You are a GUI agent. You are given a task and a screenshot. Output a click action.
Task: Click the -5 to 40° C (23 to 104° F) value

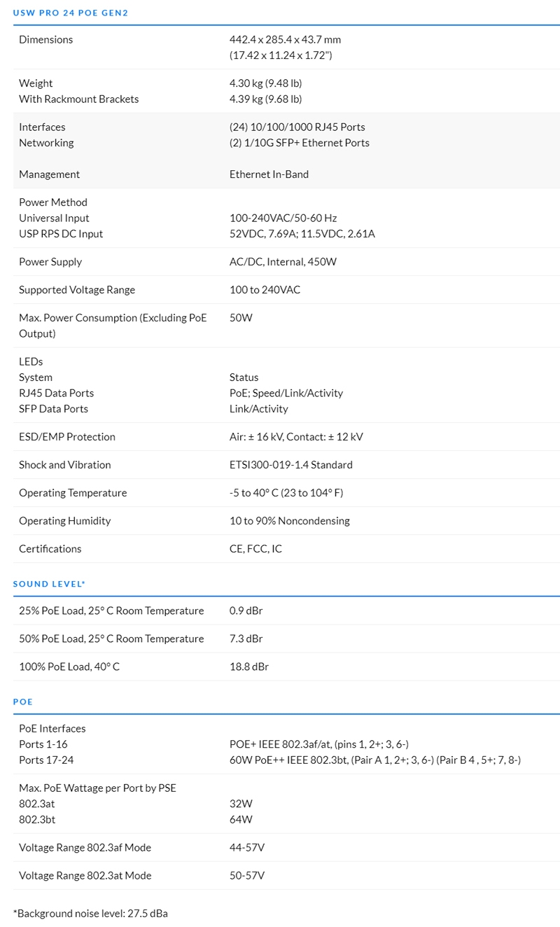tap(286, 493)
